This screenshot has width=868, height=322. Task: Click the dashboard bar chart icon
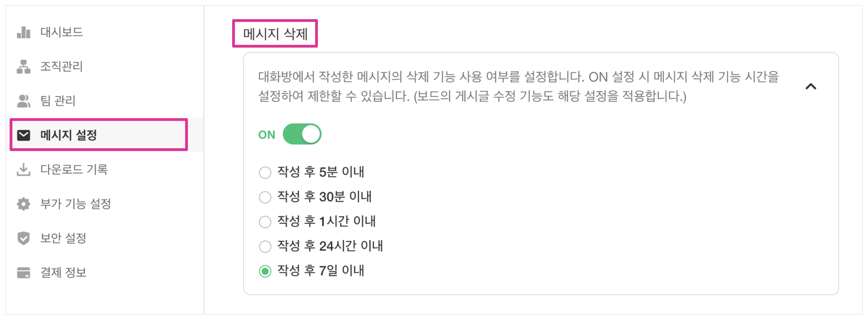coord(23,32)
